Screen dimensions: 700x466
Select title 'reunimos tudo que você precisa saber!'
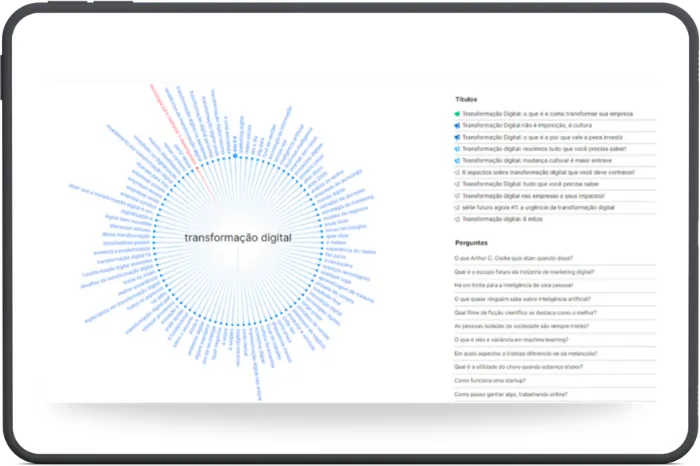544,149
